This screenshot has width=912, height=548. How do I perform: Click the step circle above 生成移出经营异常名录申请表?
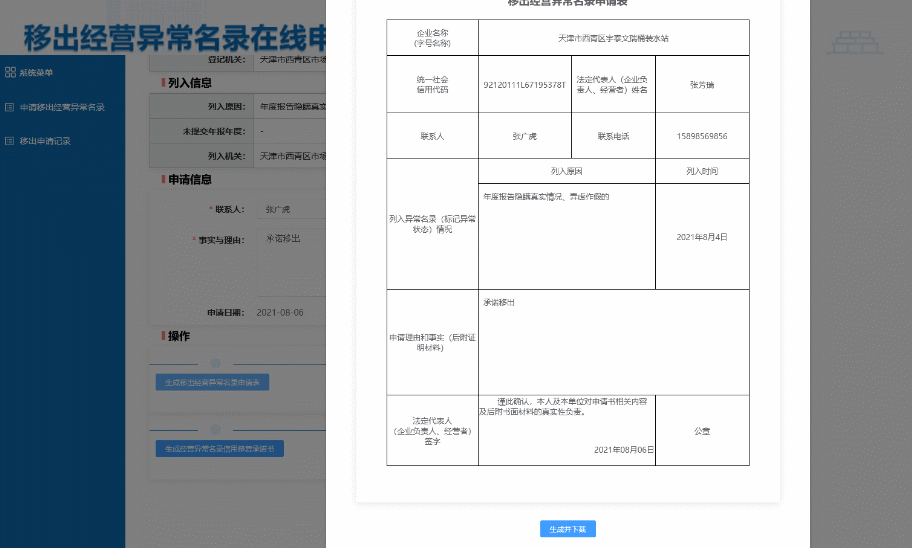[215, 363]
